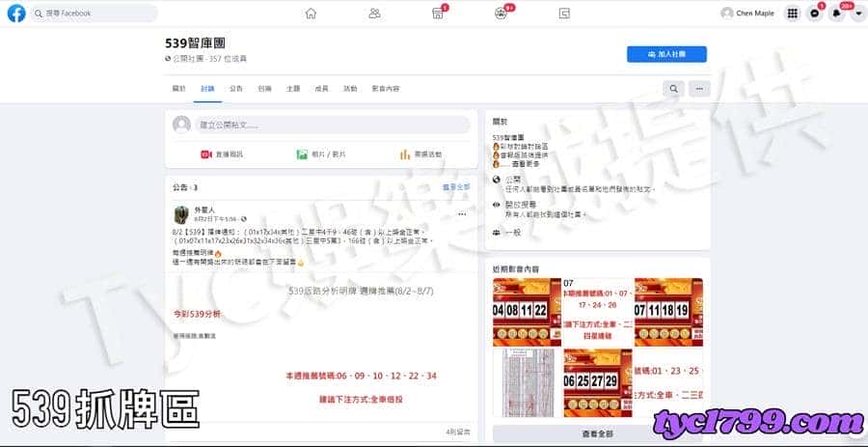Screen dimensions: 868x447
Task: Click the 一般 group type icon
Action: pyautogui.click(x=497, y=233)
